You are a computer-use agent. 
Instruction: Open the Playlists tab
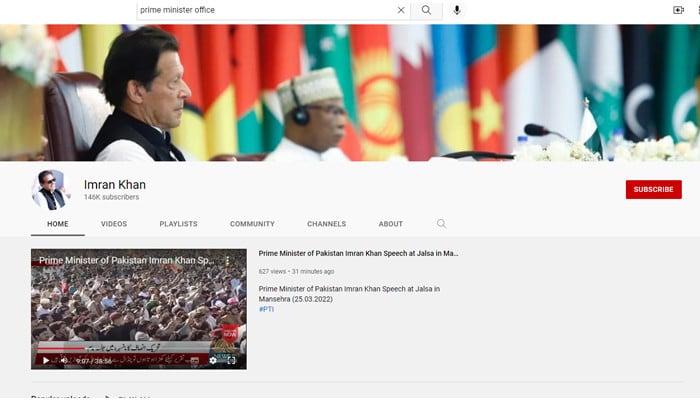[x=179, y=224]
